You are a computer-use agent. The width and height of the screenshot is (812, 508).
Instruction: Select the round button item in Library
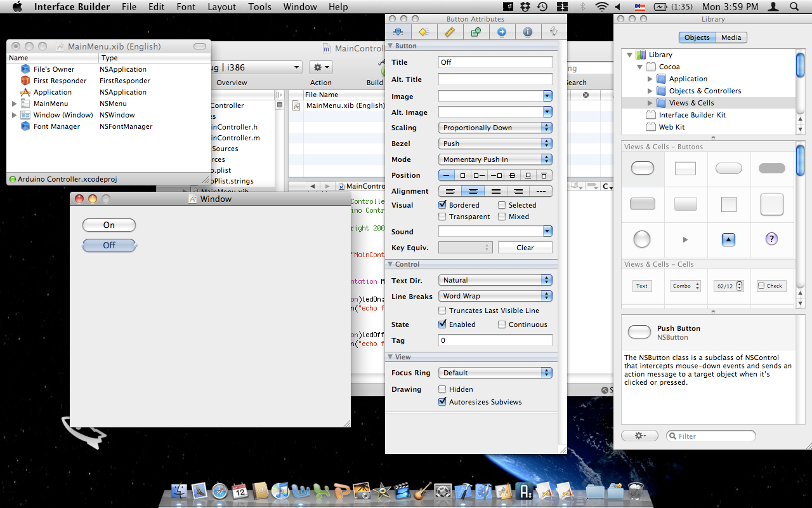click(643, 239)
